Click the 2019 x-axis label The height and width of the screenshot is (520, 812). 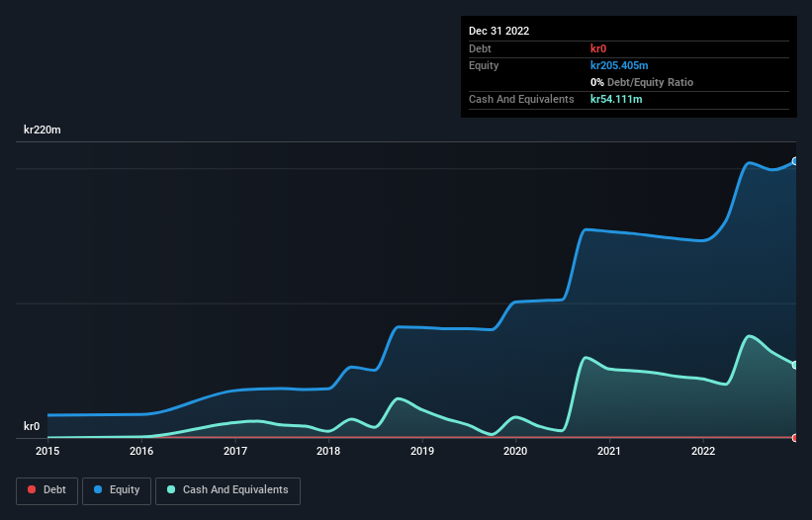click(422, 451)
